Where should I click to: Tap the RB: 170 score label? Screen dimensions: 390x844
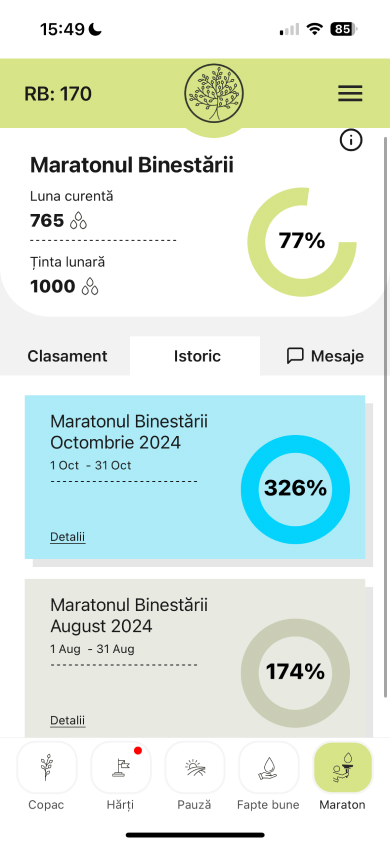coord(58,94)
